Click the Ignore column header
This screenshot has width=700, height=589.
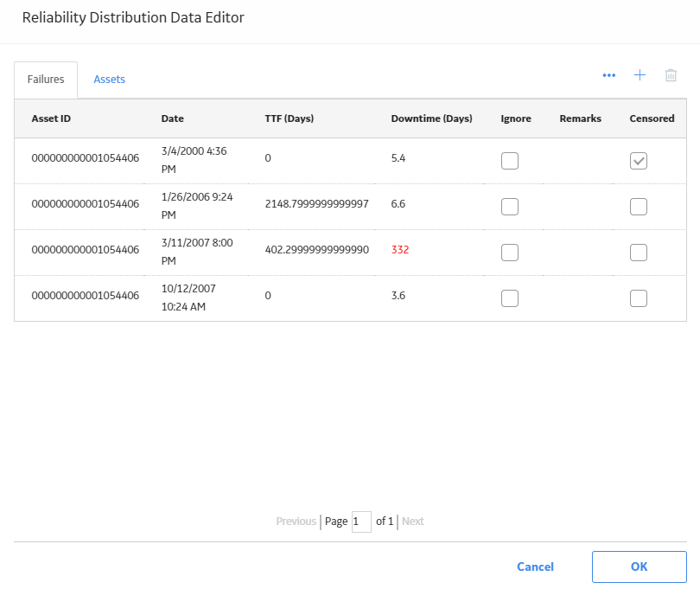(x=516, y=118)
